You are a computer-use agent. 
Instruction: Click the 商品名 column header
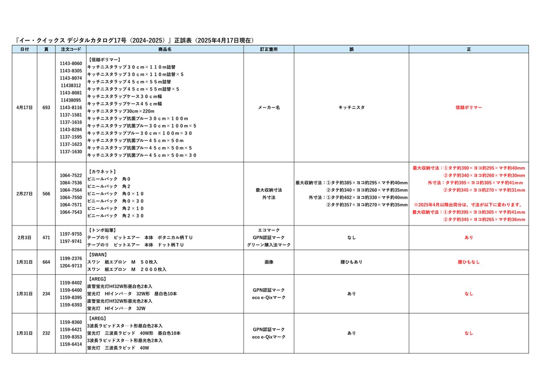tap(165, 49)
